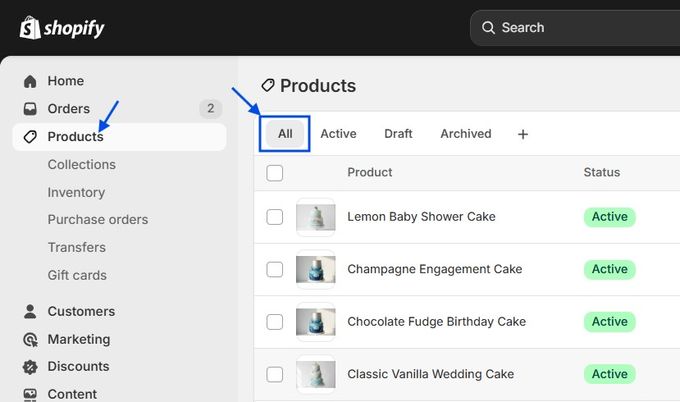
Task: Click the Status column header
Action: click(x=602, y=173)
